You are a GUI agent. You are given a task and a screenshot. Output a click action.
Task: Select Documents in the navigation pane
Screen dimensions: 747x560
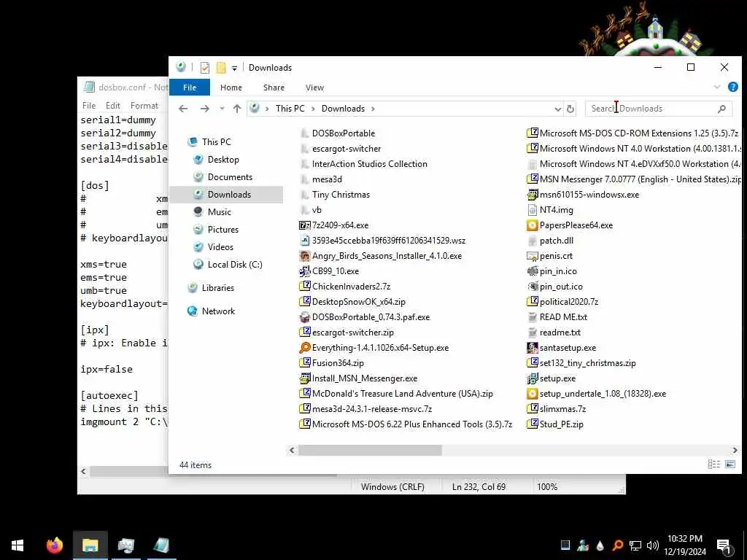tap(230, 177)
